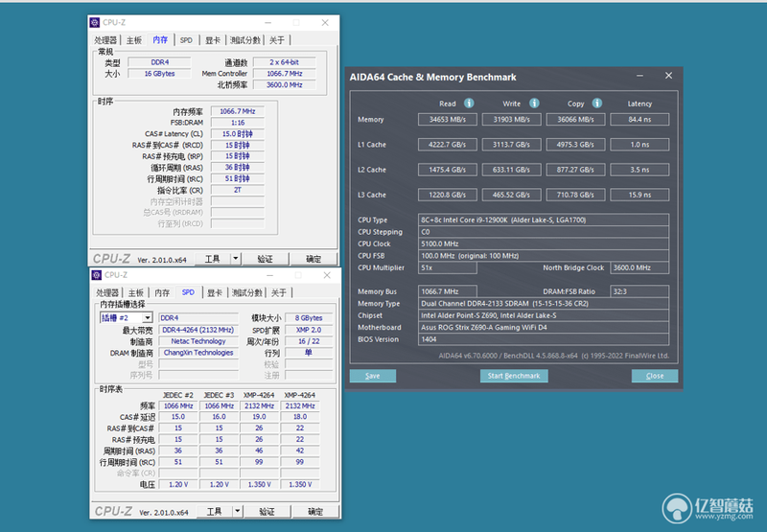Click 确定 button in top CPU-Z window
Image resolution: width=767 pixels, height=532 pixels.
click(x=314, y=258)
